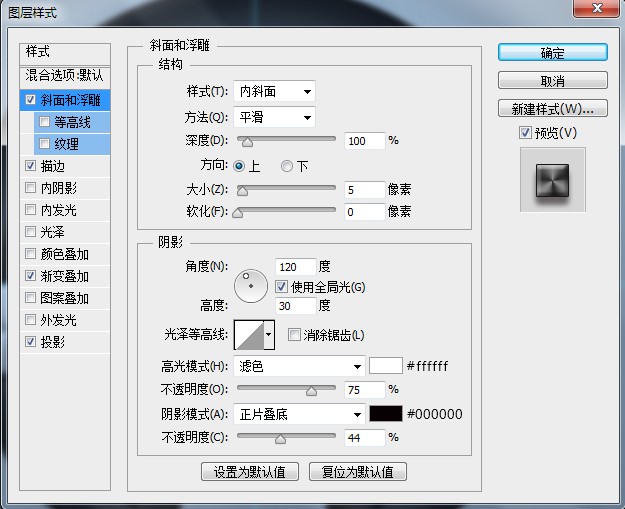
Task: Enable the 等高线 checkbox
Action: click(x=44, y=121)
